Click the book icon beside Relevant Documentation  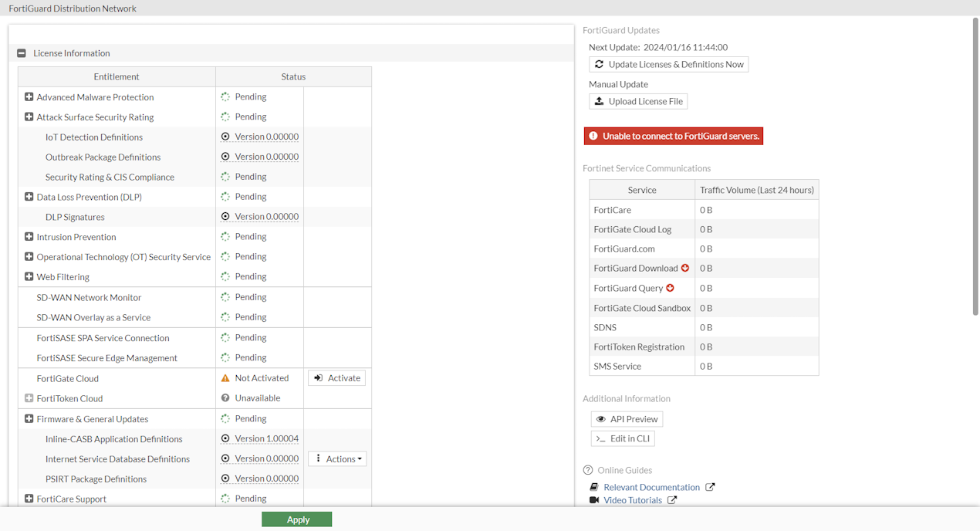click(593, 486)
